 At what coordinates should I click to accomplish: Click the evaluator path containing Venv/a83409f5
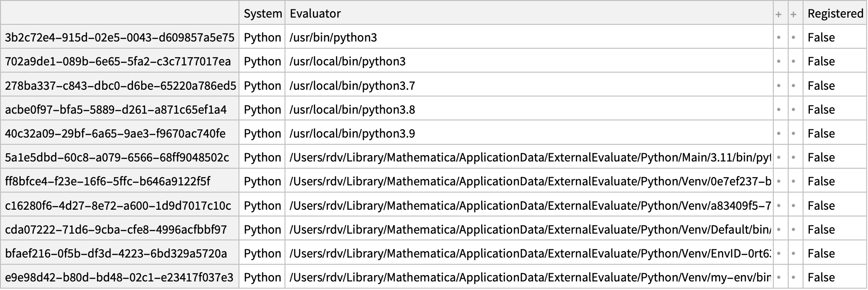530,206
